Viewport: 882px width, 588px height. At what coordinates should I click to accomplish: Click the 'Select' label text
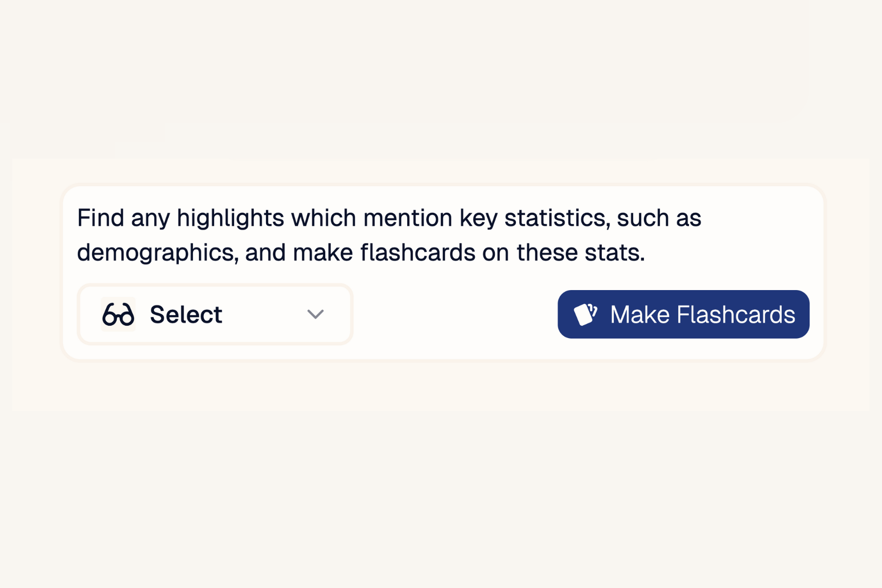coord(186,314)
